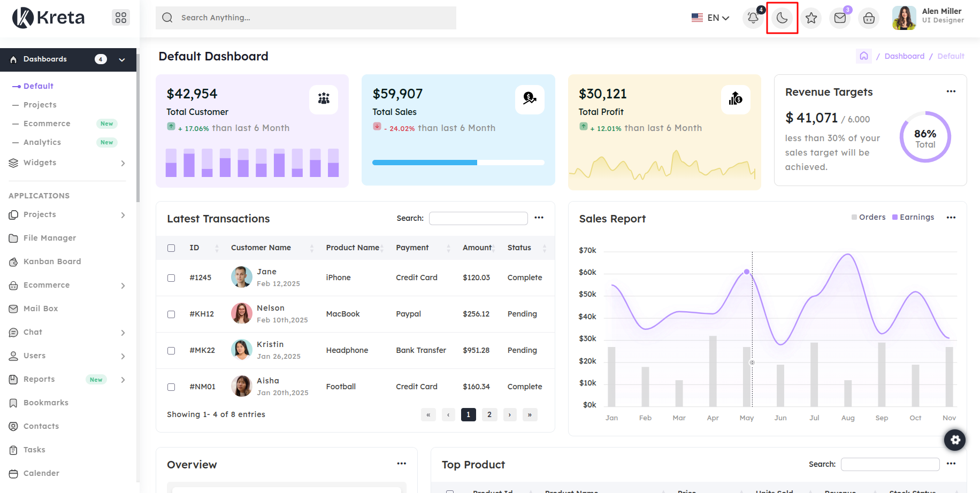The image size is (980, 493).
Task: Open the bookmarks star icon
Action: coord(811,18)
